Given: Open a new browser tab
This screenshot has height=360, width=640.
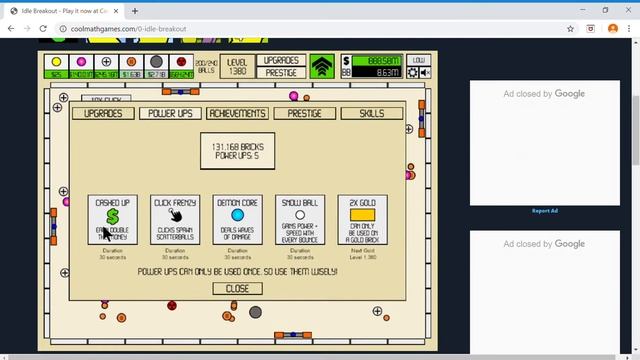Looking at the screenshot, I should coord(135,11).
